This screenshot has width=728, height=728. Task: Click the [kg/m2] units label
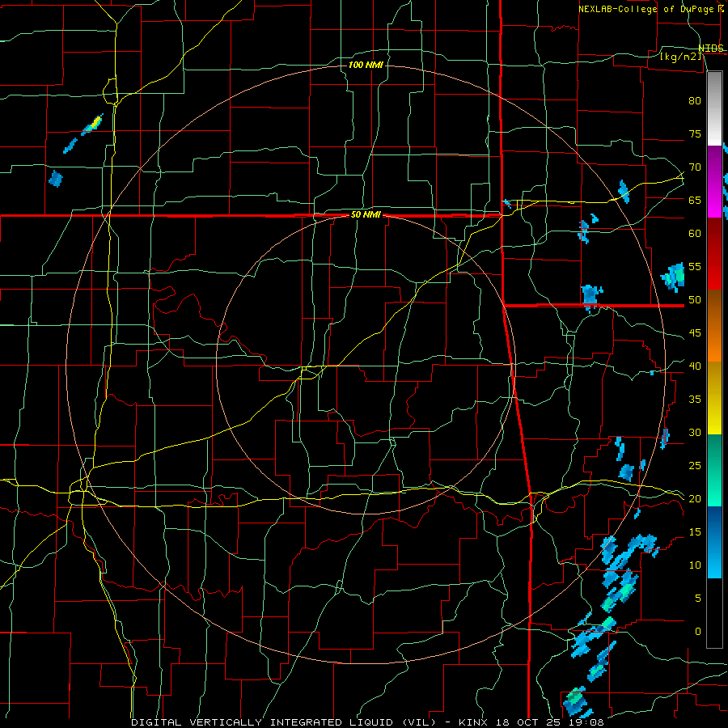[680, 56]
